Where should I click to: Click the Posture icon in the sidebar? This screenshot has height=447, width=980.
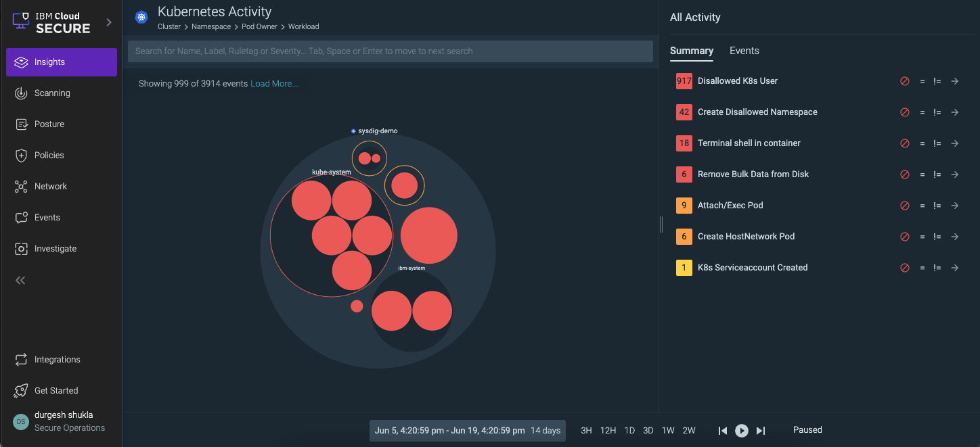coord(20,124)
